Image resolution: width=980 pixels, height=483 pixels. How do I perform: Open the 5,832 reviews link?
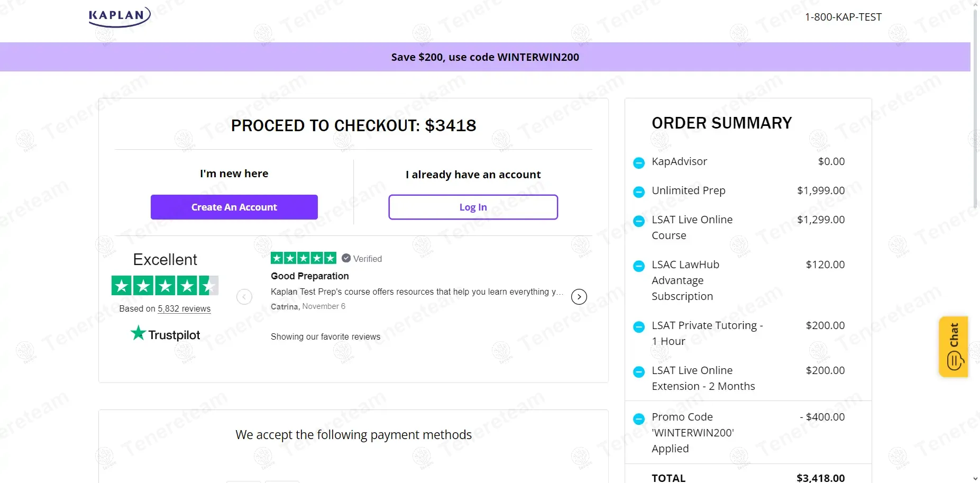click(184, 308)
